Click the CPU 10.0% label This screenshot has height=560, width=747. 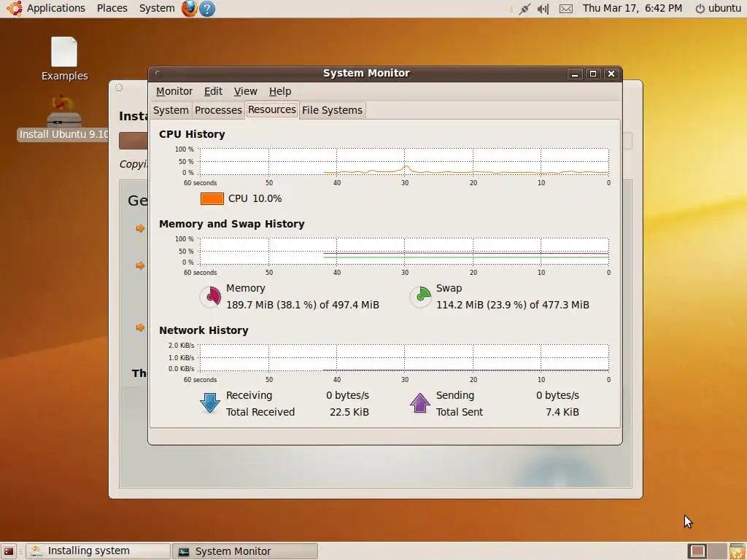click(255, 198)
